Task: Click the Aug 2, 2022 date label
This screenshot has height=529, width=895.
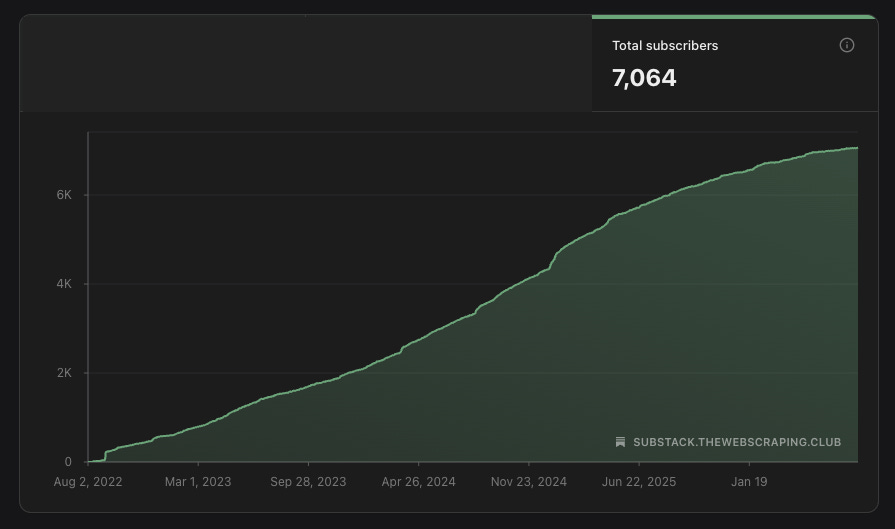Action: 88,482
